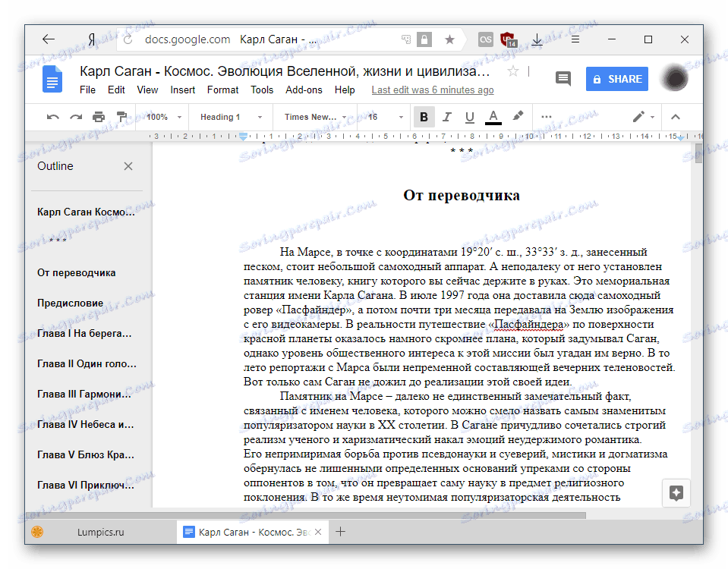Jump to '* * *' outline entry
This screenshot has height=569, width=728.
58,240
